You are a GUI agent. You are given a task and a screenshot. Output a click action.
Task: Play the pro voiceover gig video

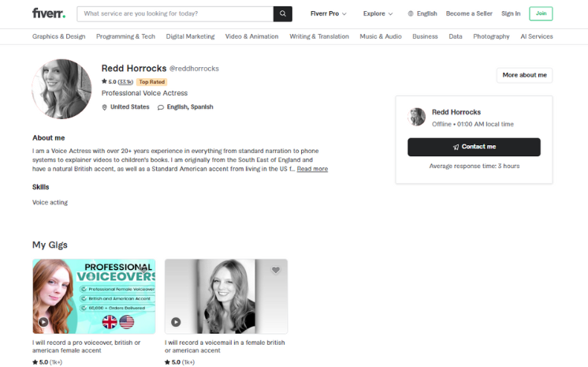tap(43, 322)
